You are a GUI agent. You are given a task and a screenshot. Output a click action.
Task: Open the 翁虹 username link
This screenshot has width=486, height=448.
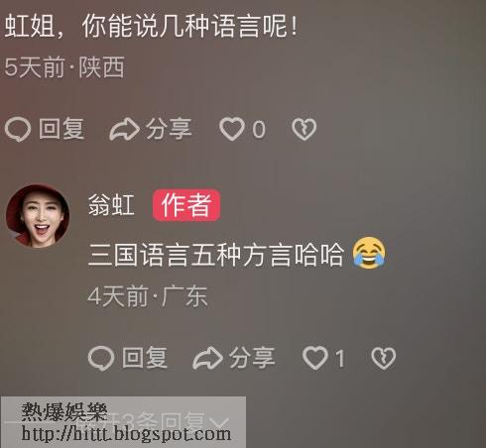[111, 205]
